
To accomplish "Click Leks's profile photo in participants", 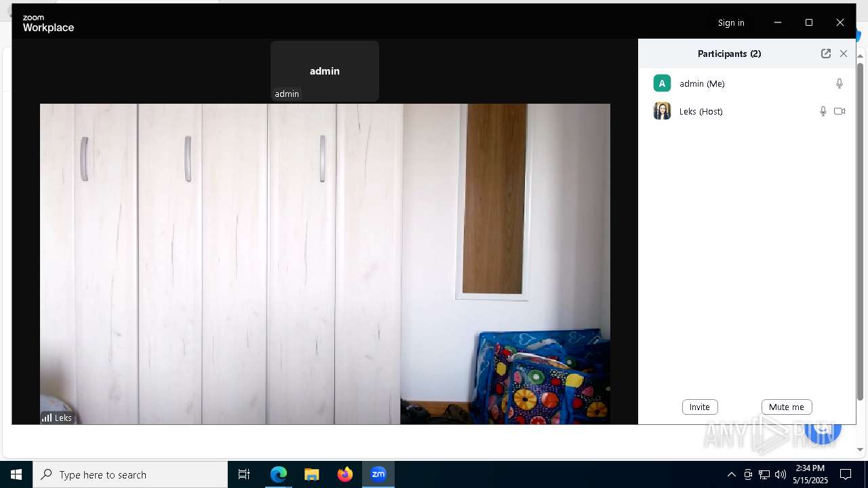I will click(x=662, y=111).
